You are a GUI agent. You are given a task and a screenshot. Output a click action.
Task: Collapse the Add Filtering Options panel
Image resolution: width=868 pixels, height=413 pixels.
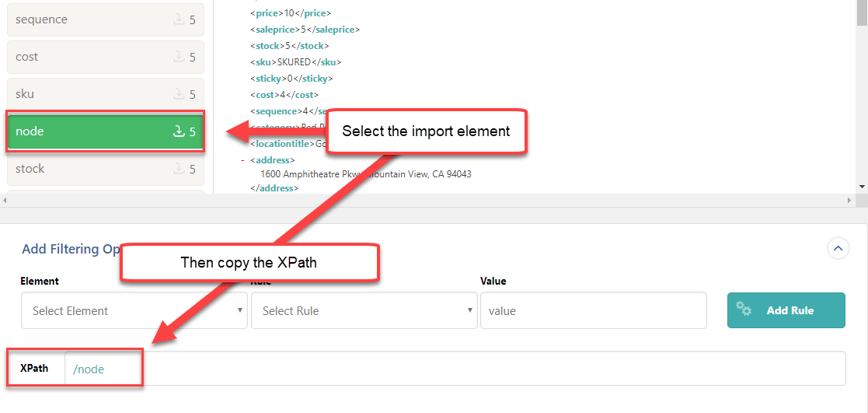(838, 249)
